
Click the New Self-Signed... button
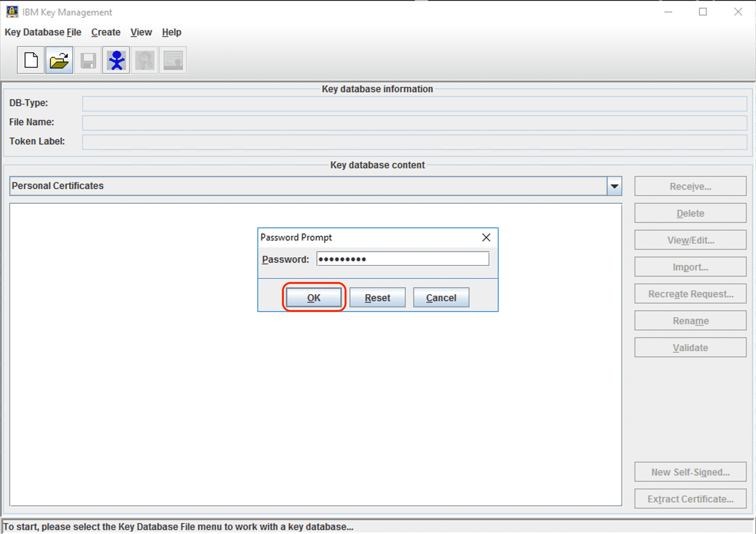690,472
